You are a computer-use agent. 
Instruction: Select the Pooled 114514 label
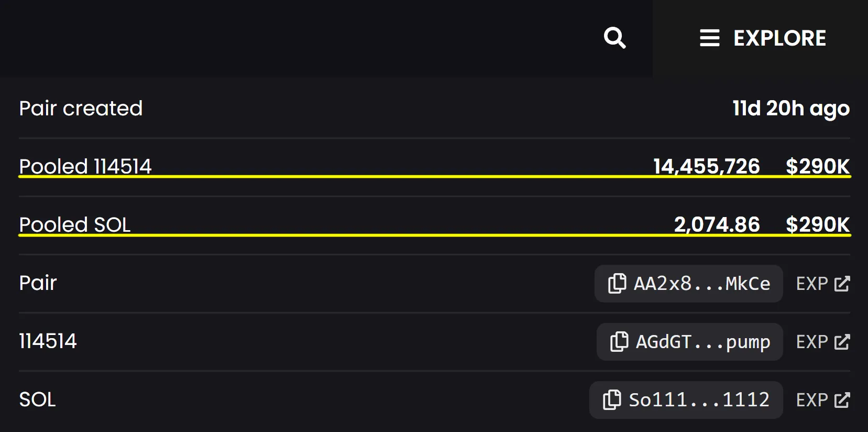tap(85, 166)
